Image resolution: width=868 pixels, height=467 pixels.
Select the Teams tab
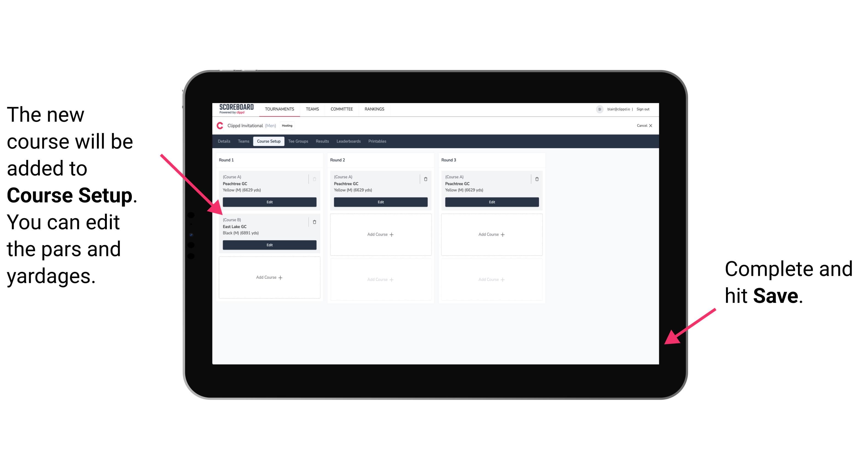coord(242,141)
